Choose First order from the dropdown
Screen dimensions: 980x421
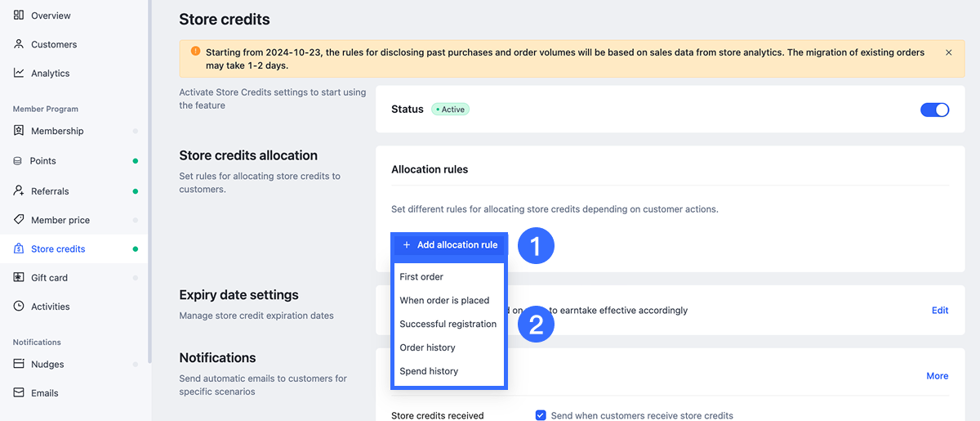coord(421,277)
